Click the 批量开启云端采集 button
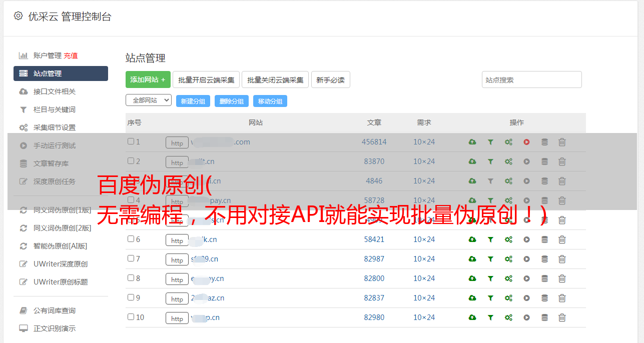 pos(206,79)
